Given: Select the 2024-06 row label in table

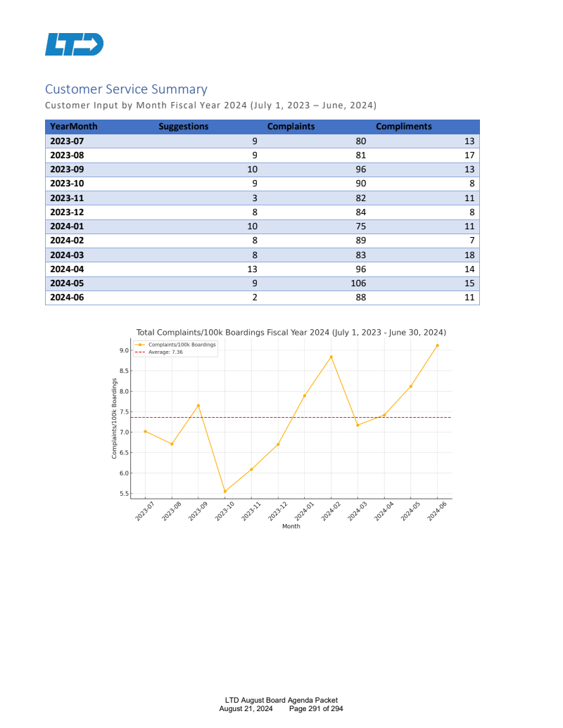Looking at the screenshot, I should (x=67, y=298).
